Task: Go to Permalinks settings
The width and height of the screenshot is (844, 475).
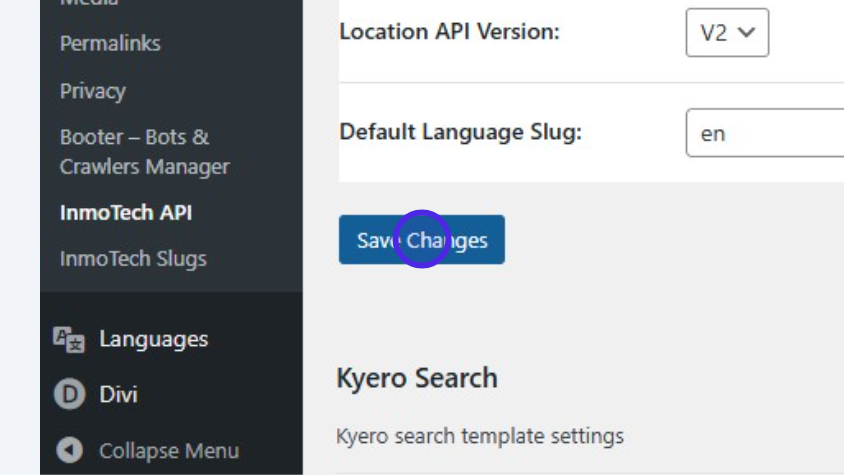Action: [x=110, y=43]
